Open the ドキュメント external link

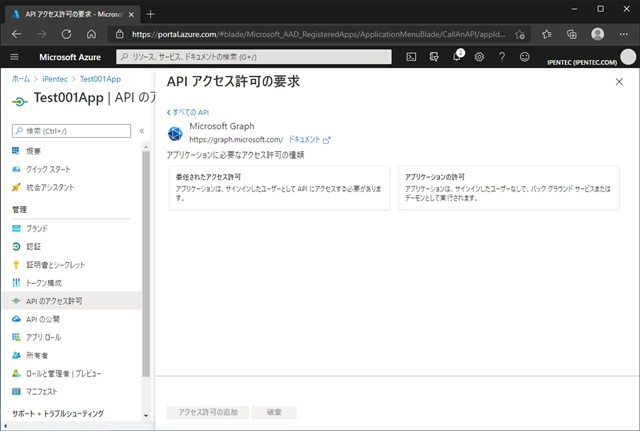pyautogui.click(x=309, y=140)
